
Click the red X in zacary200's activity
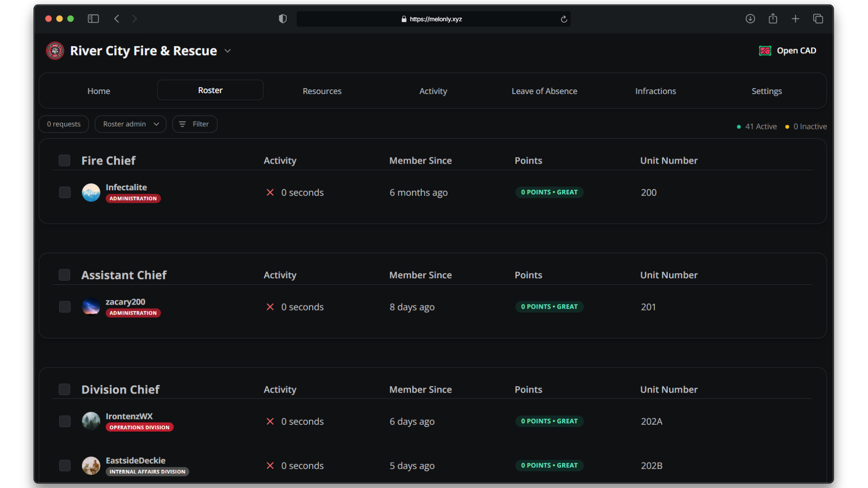(x=270, y=307)
